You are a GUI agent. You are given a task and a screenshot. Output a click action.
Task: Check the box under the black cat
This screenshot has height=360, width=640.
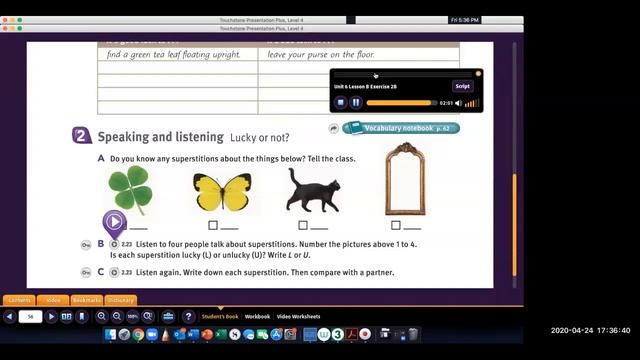tap(303, 225)
